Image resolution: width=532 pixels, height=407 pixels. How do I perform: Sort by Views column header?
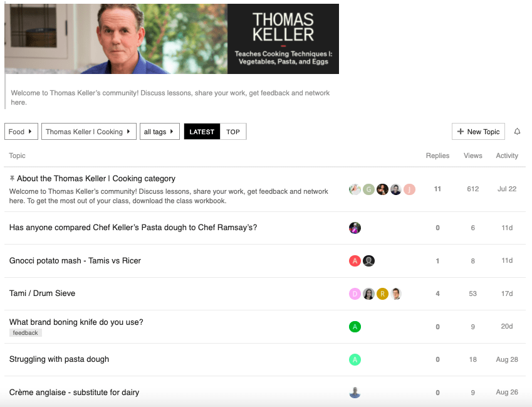[x=473, y=156]
